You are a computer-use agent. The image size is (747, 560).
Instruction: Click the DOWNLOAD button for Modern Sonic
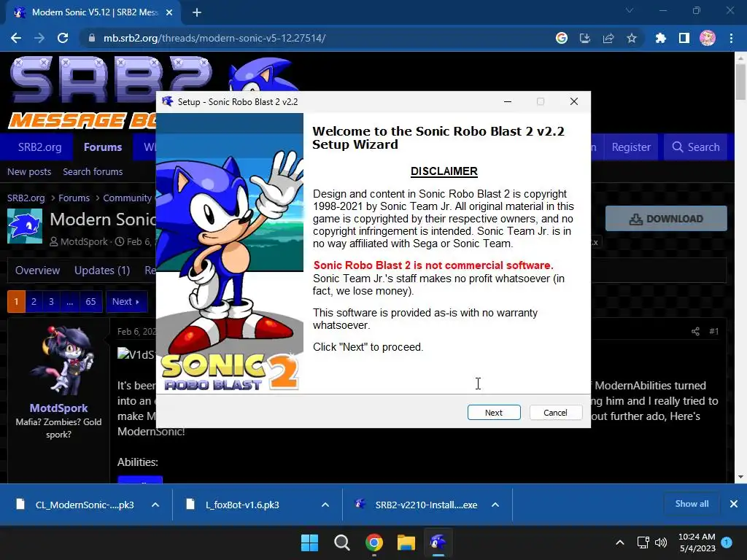pyautogui.click(x=666, y=219)
